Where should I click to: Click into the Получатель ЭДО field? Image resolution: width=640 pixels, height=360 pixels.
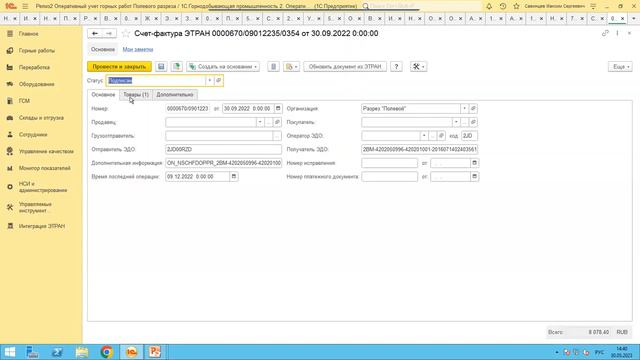419,149
